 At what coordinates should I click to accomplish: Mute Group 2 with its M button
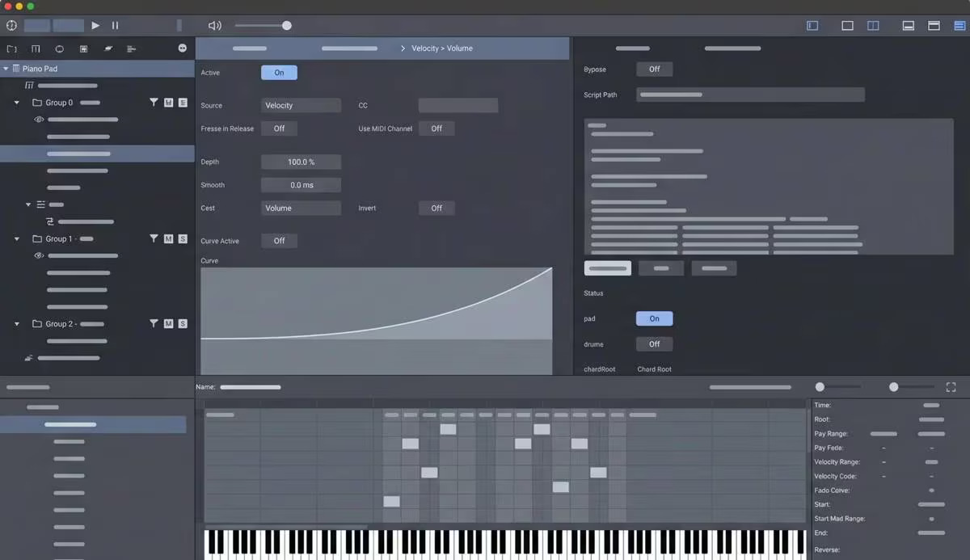coord(168,323)
